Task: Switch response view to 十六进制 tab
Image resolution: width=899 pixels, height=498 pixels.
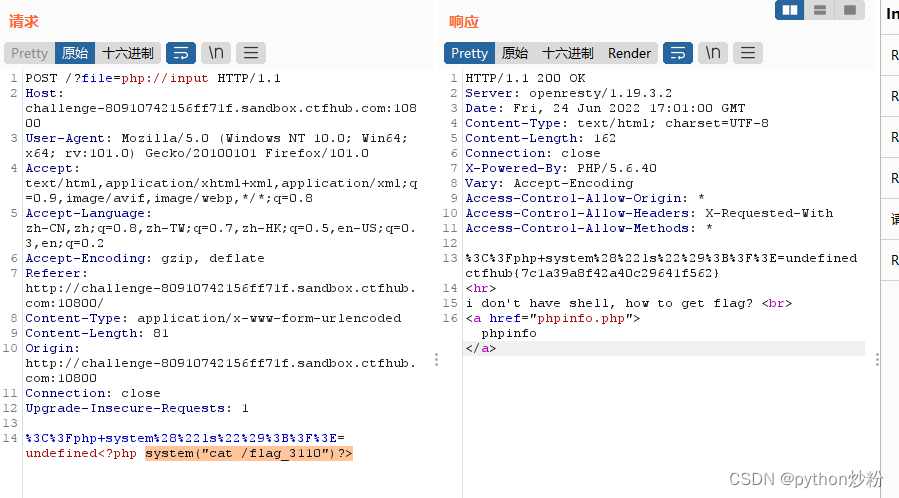Action: point(568,53)
